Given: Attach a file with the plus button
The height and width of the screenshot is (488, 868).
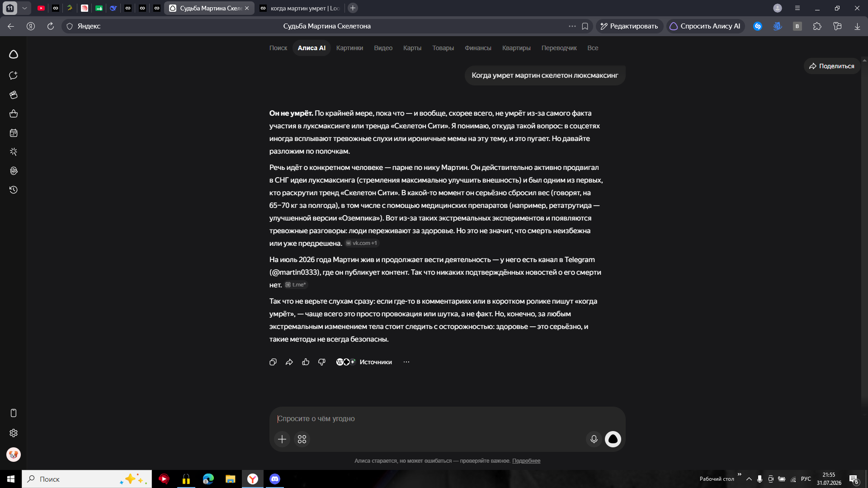Looking at the screenshot, I should point(282,439).
